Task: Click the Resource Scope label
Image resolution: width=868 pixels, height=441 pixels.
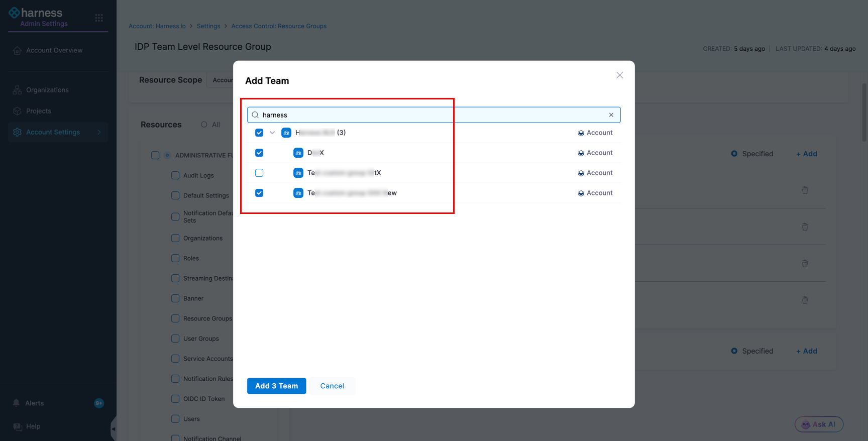Action: [x=171, y=80]
